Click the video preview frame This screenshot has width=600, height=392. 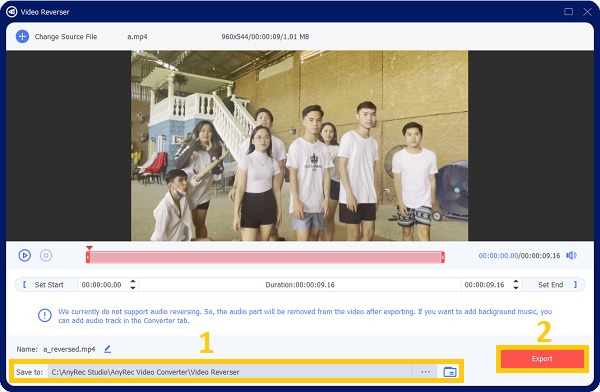299,145
